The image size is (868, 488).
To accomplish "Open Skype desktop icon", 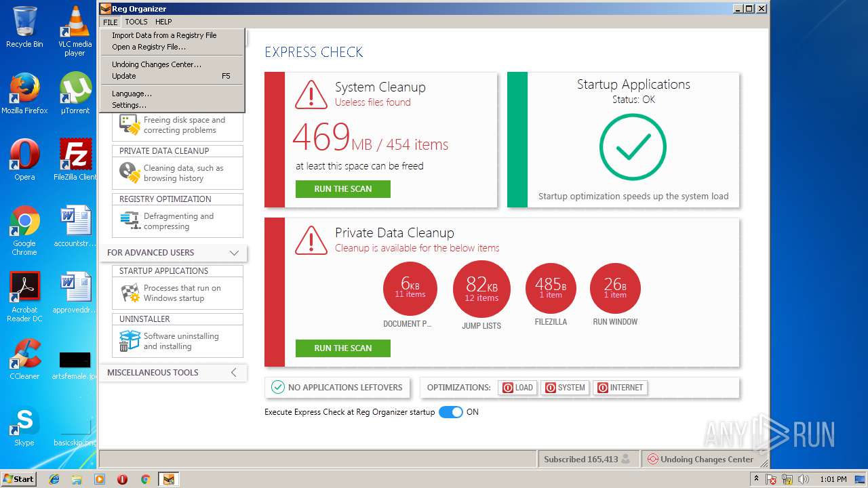I will tap(24, 426).
